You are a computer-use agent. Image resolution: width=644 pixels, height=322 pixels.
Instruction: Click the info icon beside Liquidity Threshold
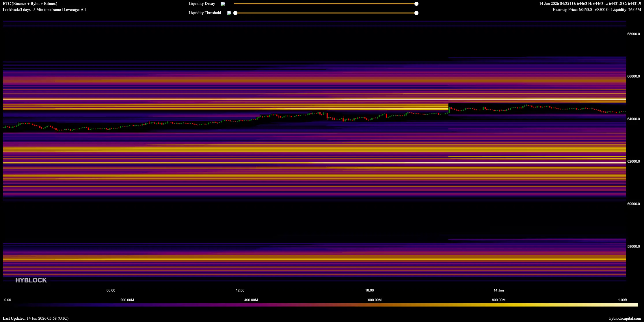pos(229,13)
